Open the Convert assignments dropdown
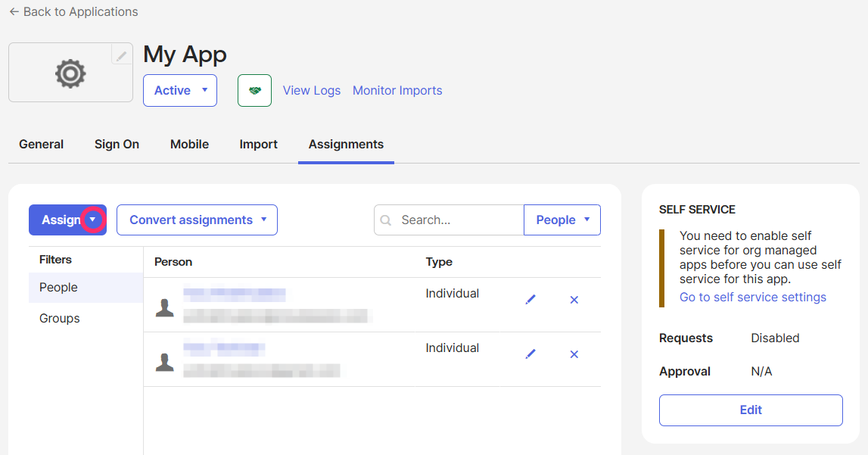 (x=197, y=220)
